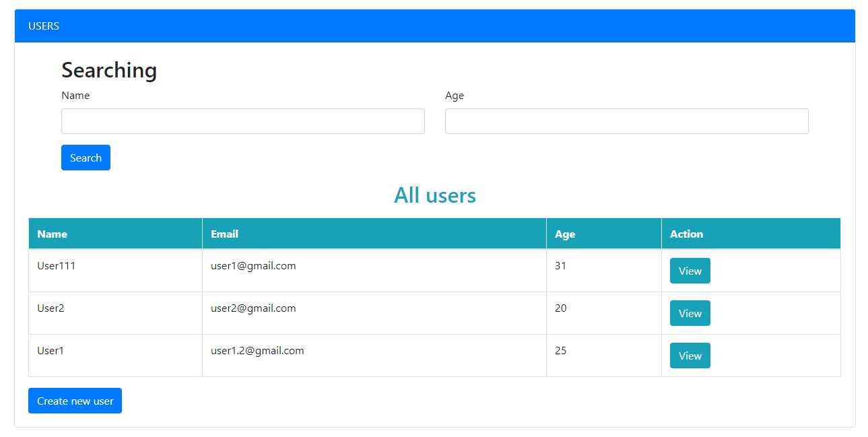Click the User111 name cell
This screenshot has width=868, height=437.
pos(57,266)
